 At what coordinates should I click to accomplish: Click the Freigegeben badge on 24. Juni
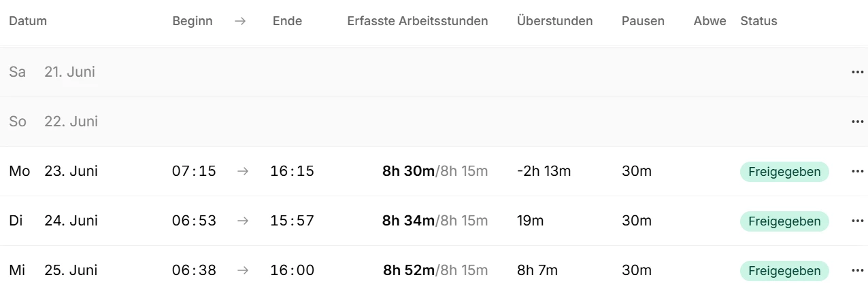[784, 221]
